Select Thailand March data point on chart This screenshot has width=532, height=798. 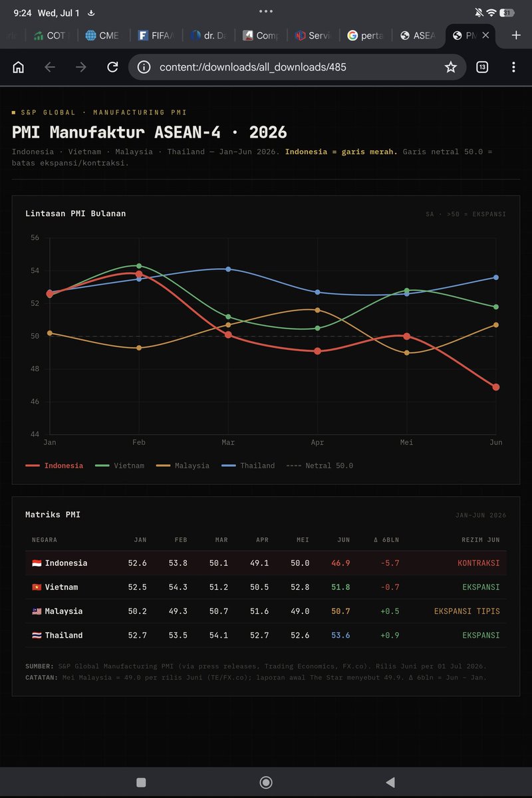[228, 269]
